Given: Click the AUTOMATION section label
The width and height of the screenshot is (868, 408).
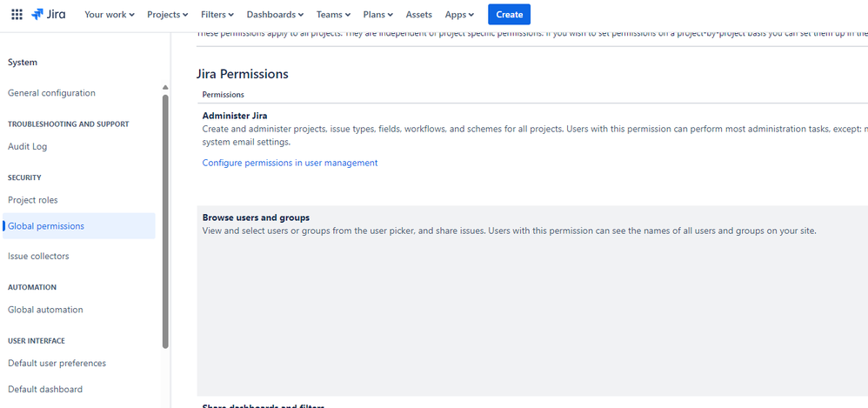Looking at the screenshot, I should pos(32,287).
